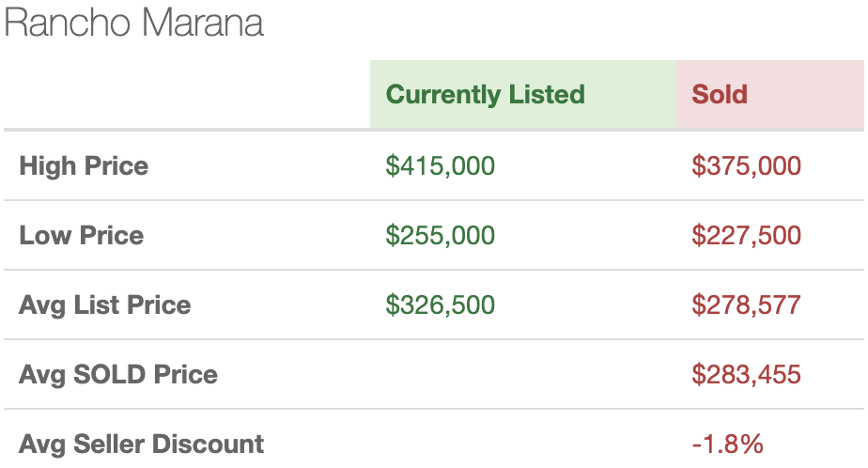
Task: Select the Currently Listed column header
Action: click(485, 94)
